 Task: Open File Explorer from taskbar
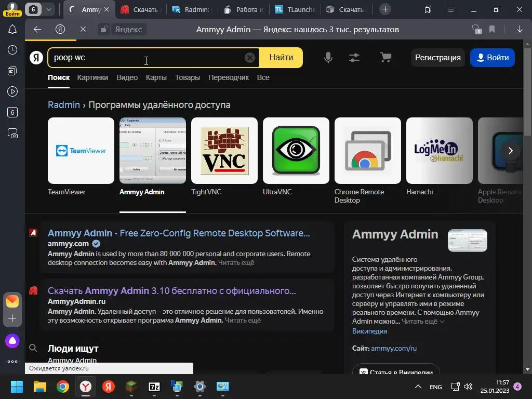39,387
